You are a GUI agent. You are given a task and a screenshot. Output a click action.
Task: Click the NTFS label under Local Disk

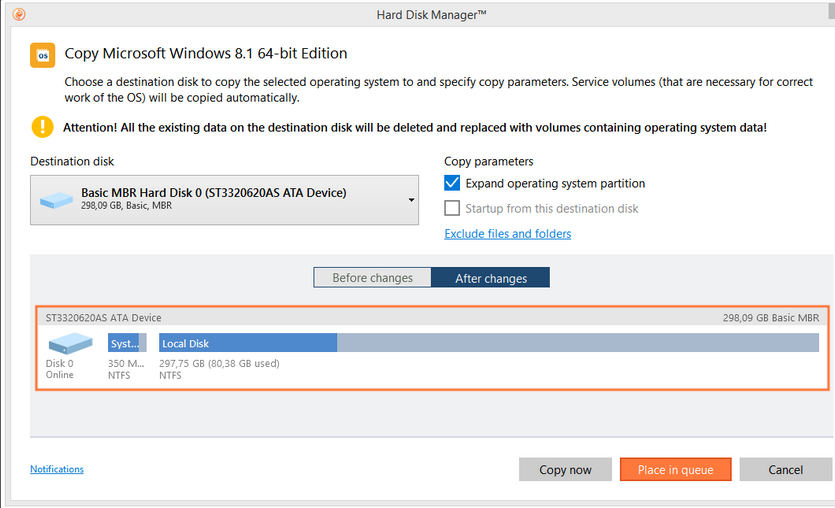(x=170, y=375)
